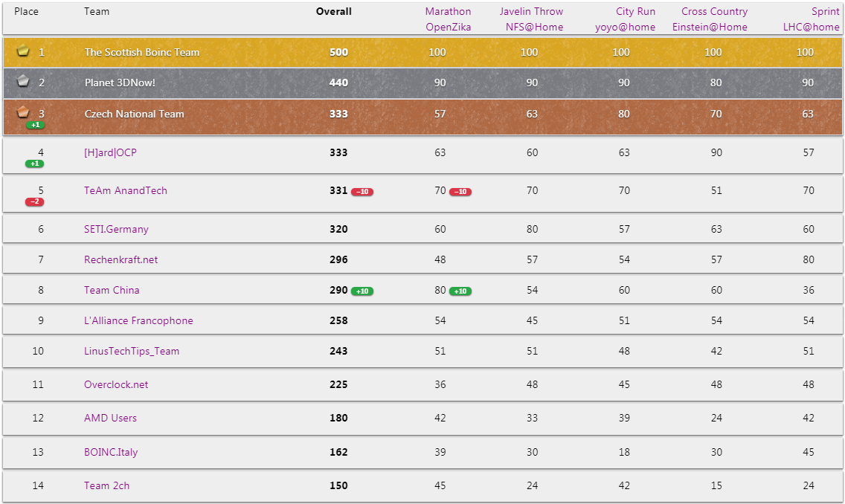This screenshot has width=845, height=504.
Task: Open the LHC@home project link
Action: point(811,27)
